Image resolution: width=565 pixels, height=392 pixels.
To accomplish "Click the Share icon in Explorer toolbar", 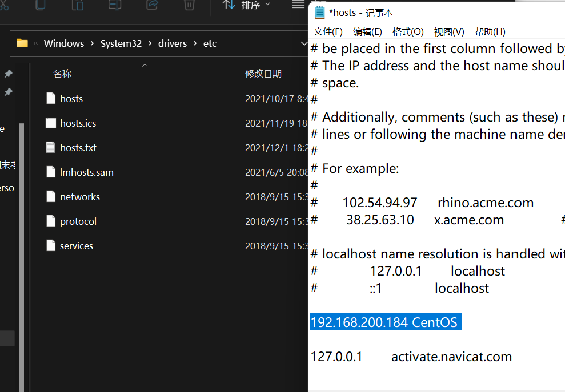I will click(x=151, y=6).
